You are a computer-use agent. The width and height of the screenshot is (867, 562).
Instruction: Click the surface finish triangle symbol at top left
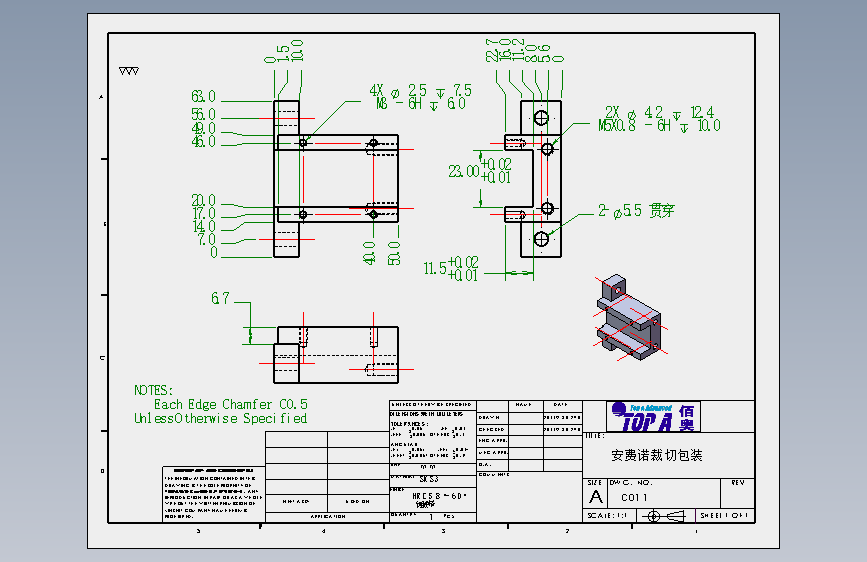[129, 71]
